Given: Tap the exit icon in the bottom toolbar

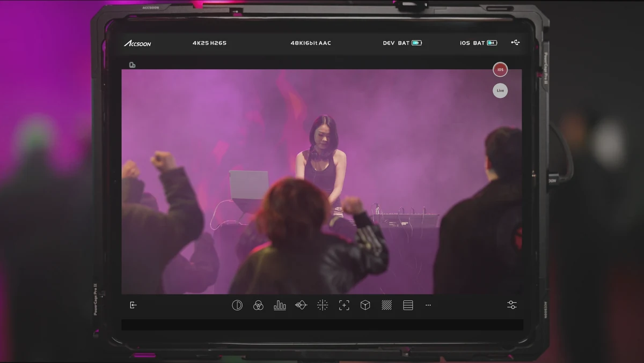Looking at the screenshot, I should [134, 305].
